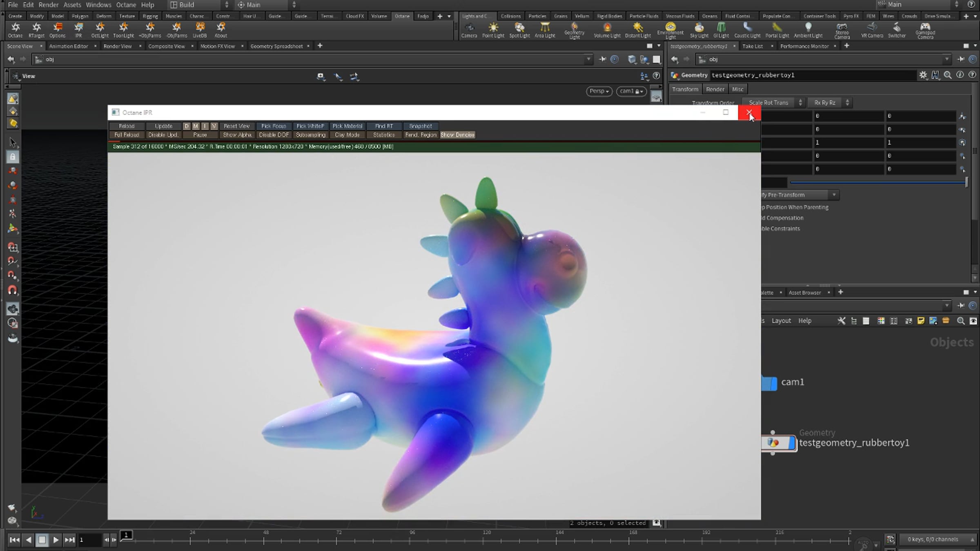The height and width of the screenshot is (551, 980).
Task: Toggle Rend. Region in Octane IPR
Action: click(x=421, y=135)
